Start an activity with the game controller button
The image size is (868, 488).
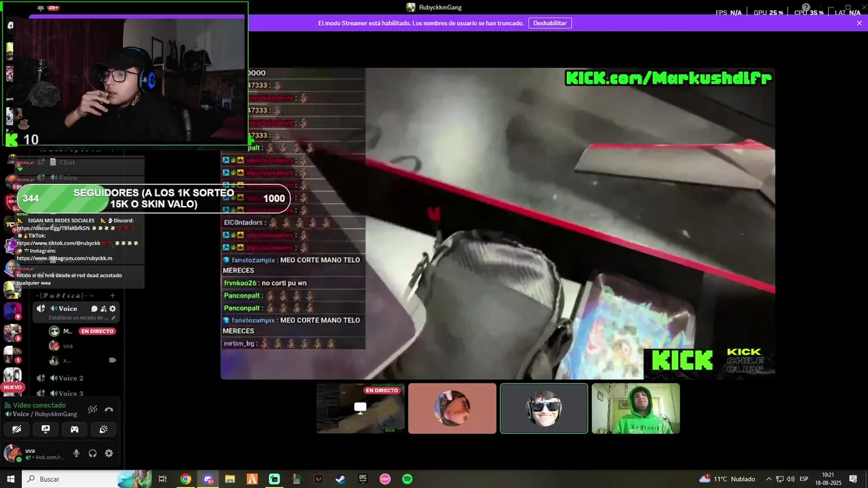(x=75, y=429)
